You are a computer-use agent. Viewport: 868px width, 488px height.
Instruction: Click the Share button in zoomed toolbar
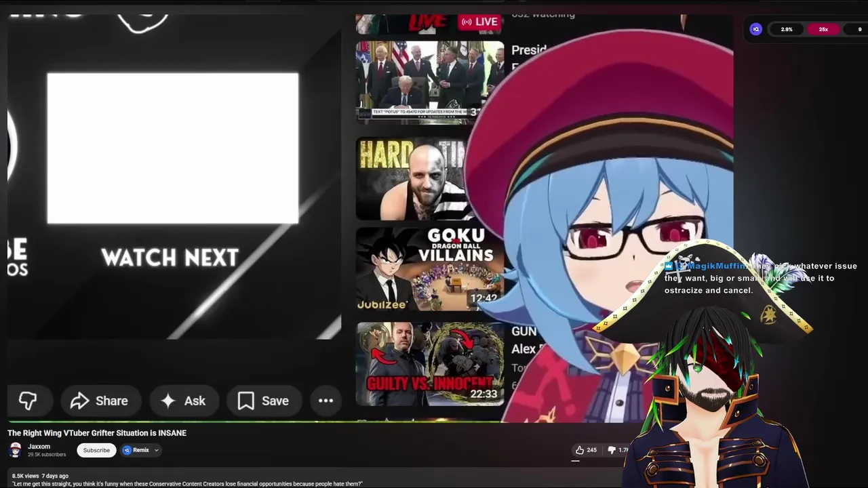pos(100,401)
